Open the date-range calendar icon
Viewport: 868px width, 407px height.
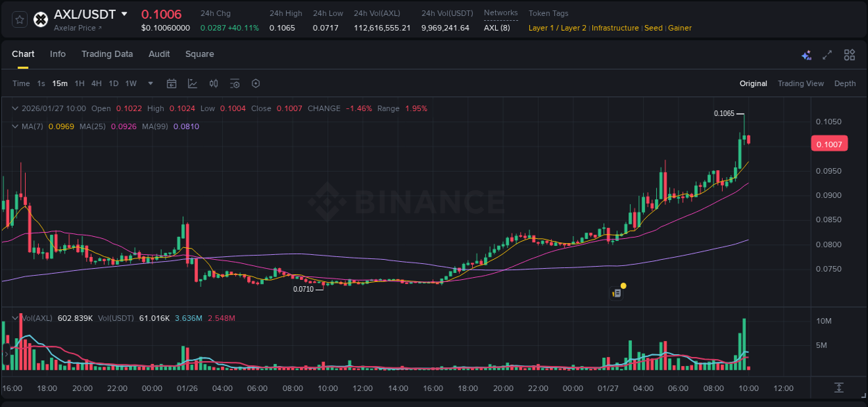pos(172,83)
